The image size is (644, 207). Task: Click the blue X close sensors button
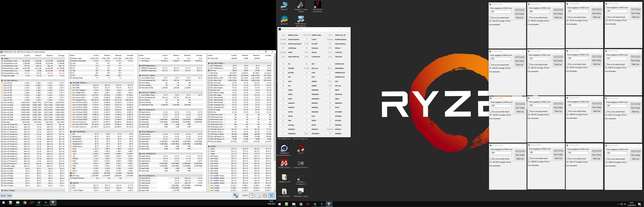point(272,196)
